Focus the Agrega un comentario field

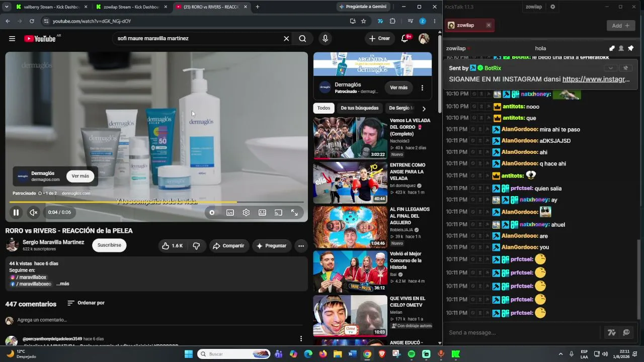coord(161,320)
